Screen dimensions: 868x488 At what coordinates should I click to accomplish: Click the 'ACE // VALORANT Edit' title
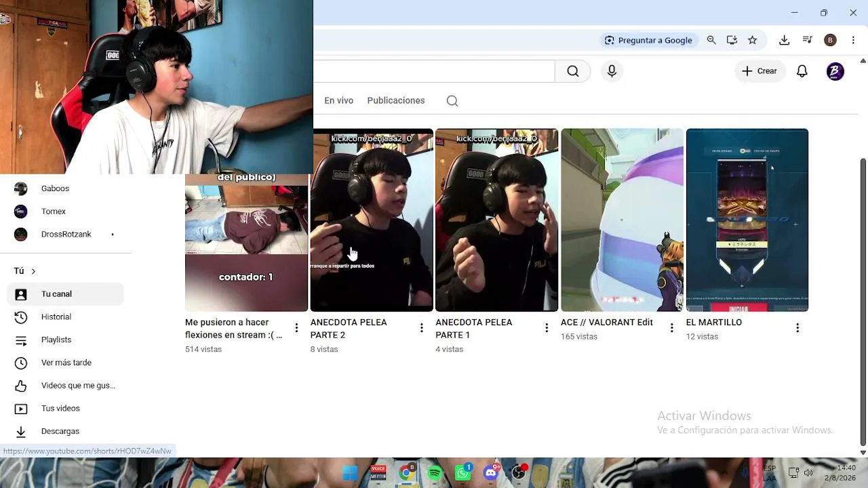pos(607,323)
